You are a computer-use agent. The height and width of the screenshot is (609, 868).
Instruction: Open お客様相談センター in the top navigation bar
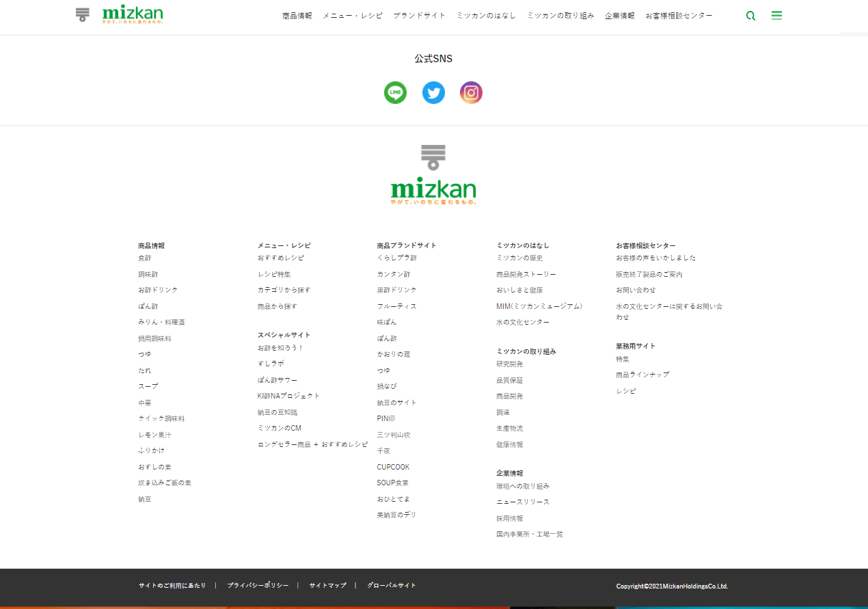(x=679, y=16)
